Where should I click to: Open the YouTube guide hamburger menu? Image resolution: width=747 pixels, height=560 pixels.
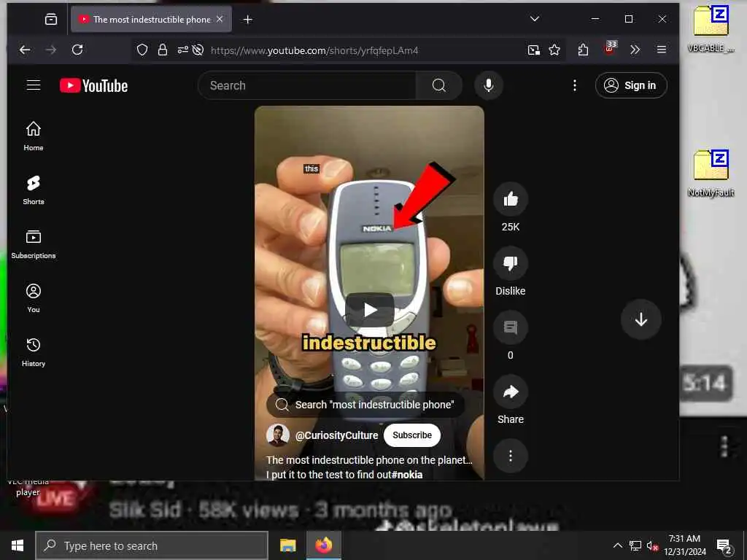click(x=34, y=85)
